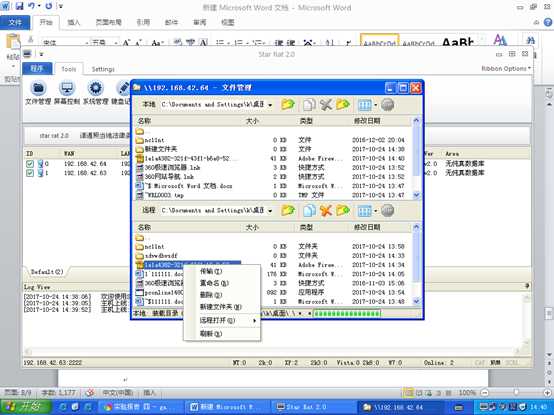Click the copy icon in remote toolbar

(309, 211)
